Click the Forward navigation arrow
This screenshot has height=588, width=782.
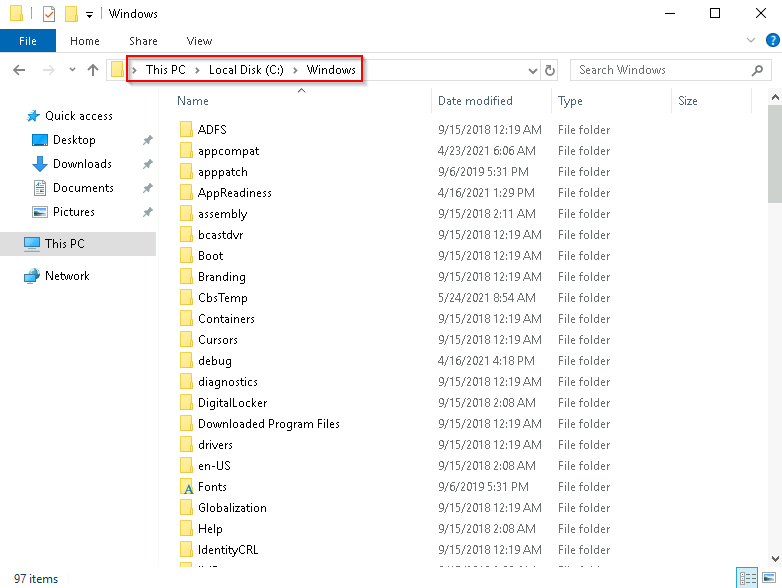48,70
